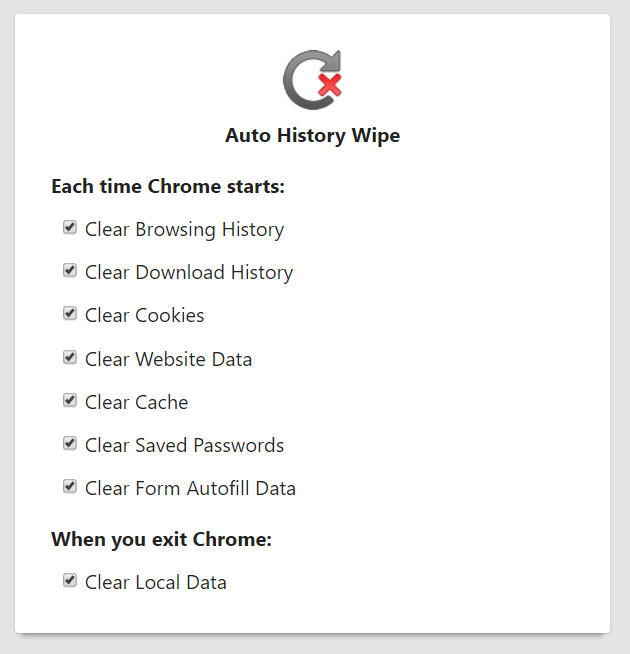Toggle the Clear Download History checkbox
Screen dimensions: 630x654
pos(70,270)
